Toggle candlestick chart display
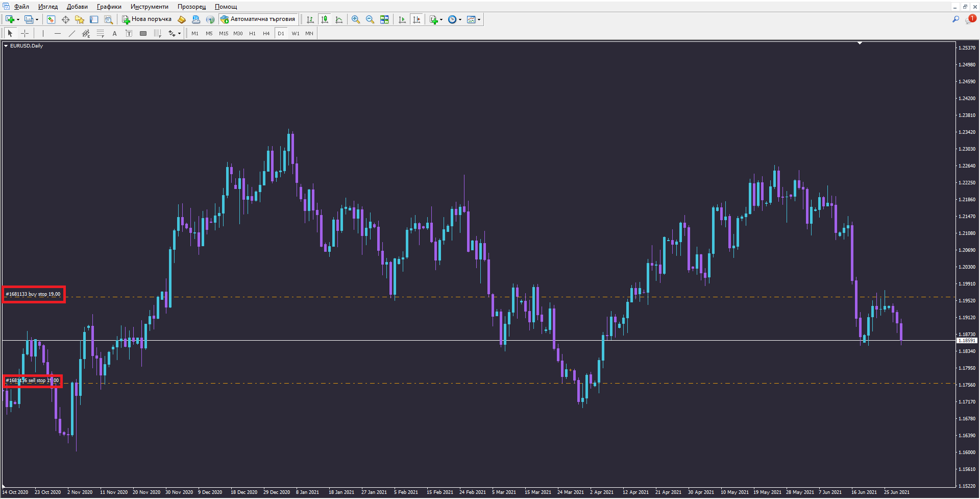 pos(324,19)
